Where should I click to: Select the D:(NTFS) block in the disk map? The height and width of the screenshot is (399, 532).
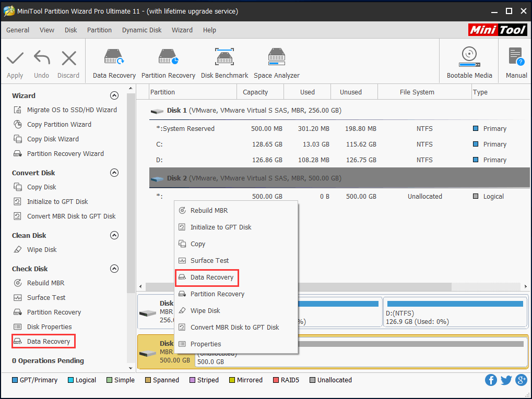[455, 312]
